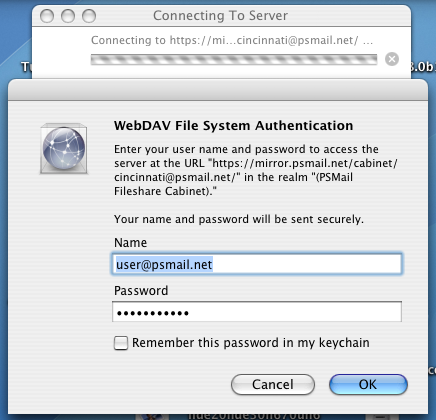
Task: Click the third gray zoom window button
Action: click(x=89, y=16)
